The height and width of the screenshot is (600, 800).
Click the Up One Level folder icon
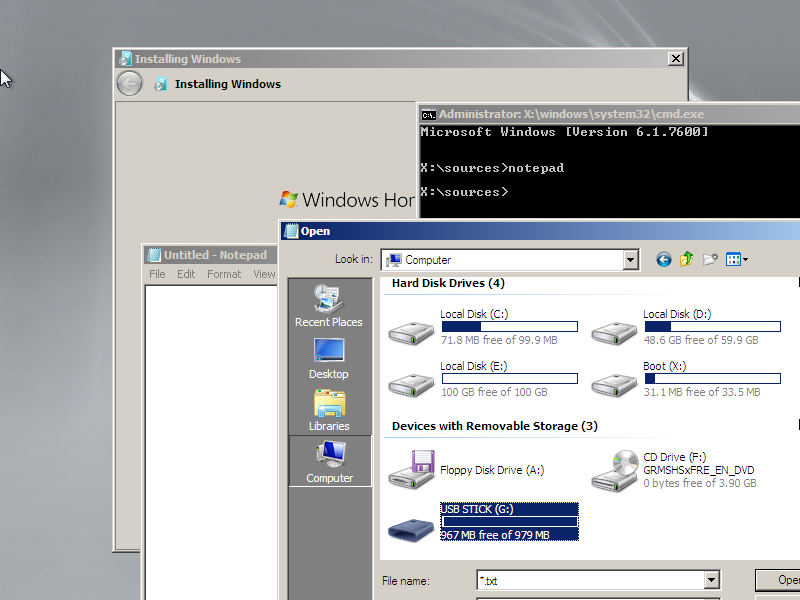coord(687,259)
